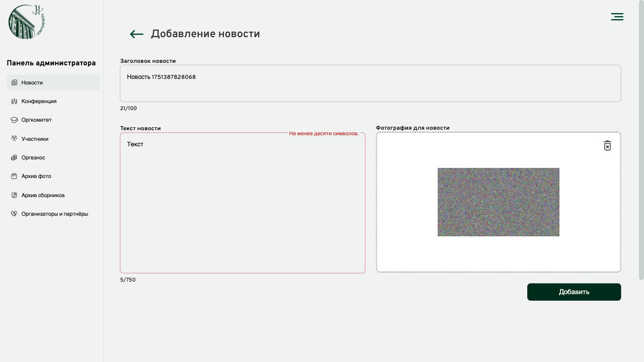The height and width of the screenshot is (362, 644).
Task: Click the graduation cap icon beside Оргкомитет
Action: pyautogui.click(x=14, y=120)
